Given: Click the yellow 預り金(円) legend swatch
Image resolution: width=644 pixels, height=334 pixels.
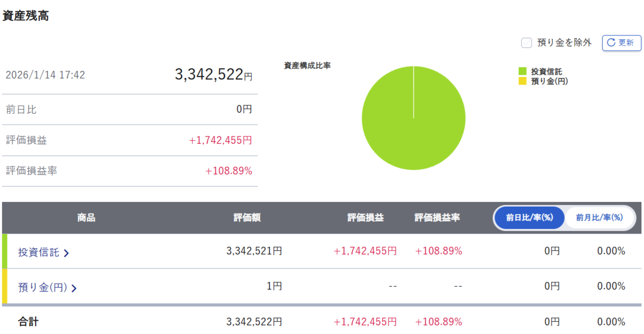Looking at the screenshot, I should (522, 82).
